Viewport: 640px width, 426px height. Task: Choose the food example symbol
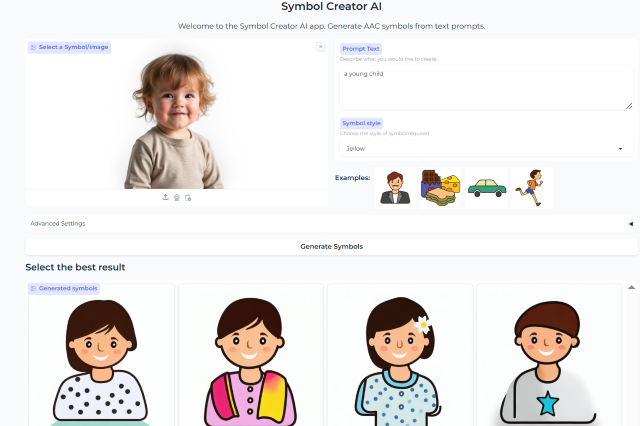coord(440,188)
